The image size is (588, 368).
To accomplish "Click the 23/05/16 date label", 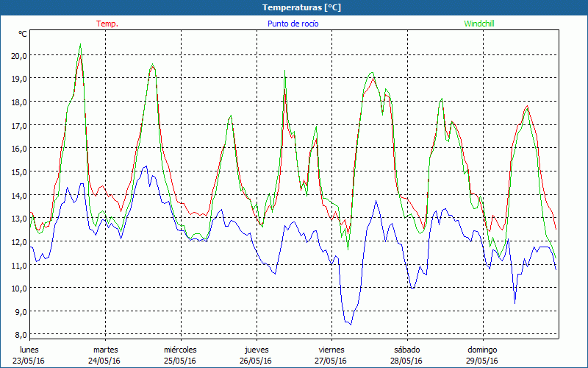I will click(29, 361).
